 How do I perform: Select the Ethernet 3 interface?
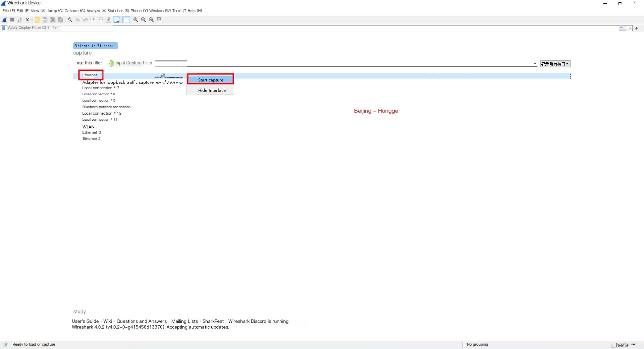tap(92, 133)
